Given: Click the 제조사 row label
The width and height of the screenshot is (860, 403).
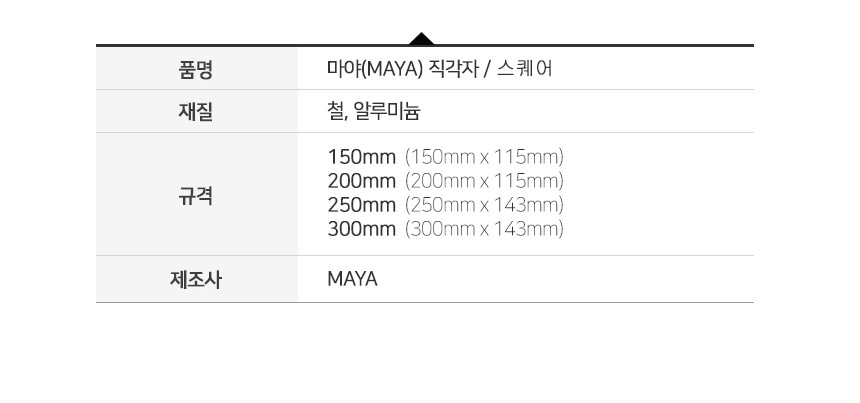Looking at the screenshot, I should point(196,280).
